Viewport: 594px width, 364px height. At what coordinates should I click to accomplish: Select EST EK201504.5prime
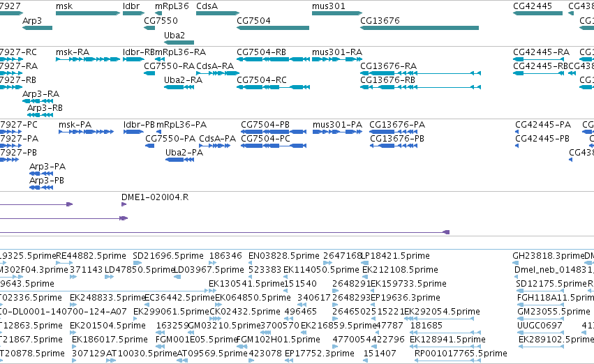pos(72,333)
